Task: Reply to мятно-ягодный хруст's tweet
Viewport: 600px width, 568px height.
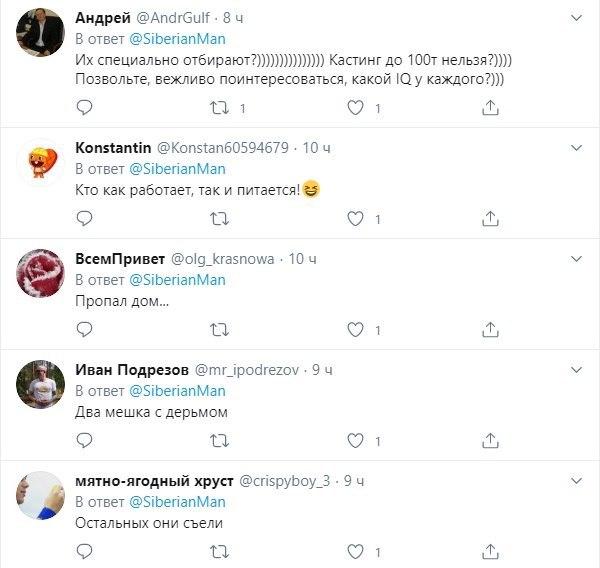Action: tap(84, 548)
